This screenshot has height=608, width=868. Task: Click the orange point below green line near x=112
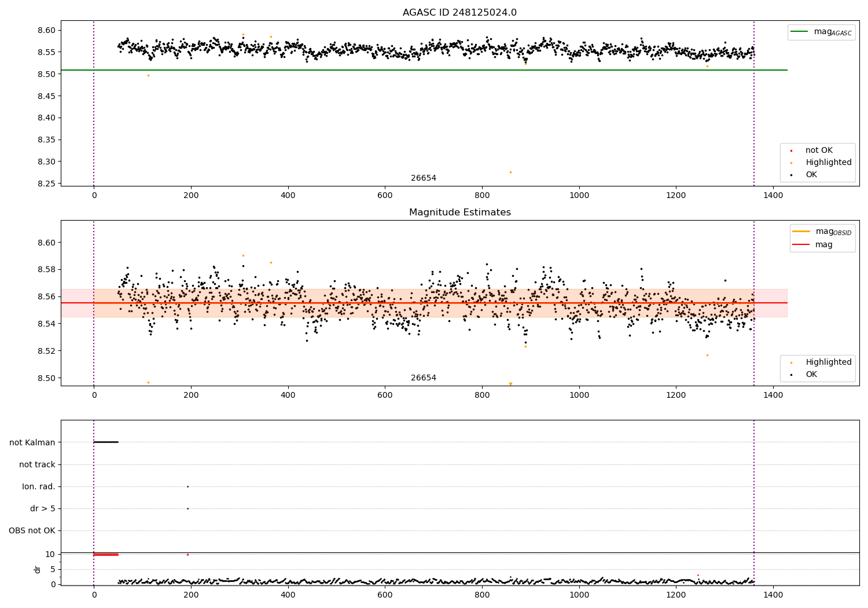coord(148,75)
